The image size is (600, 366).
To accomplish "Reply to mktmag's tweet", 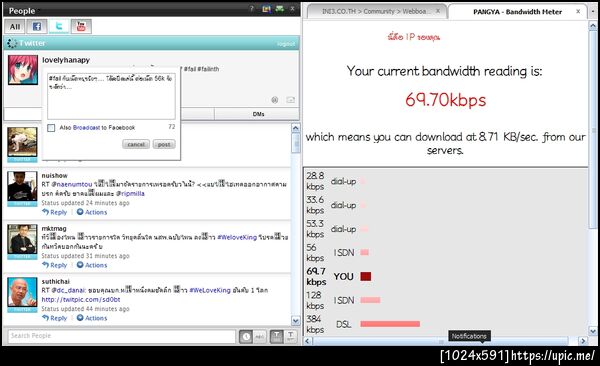I will (54, 265).
